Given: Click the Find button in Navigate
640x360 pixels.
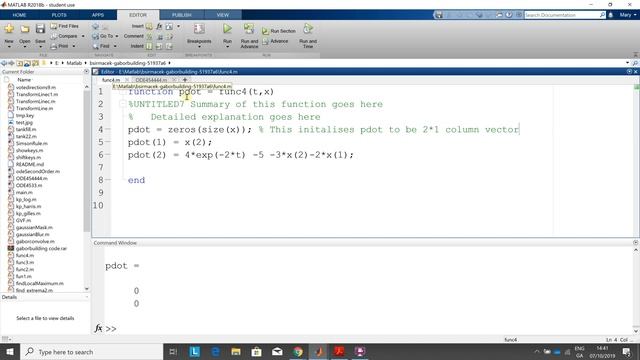Looking at the screenshot, I should point(101,46).
